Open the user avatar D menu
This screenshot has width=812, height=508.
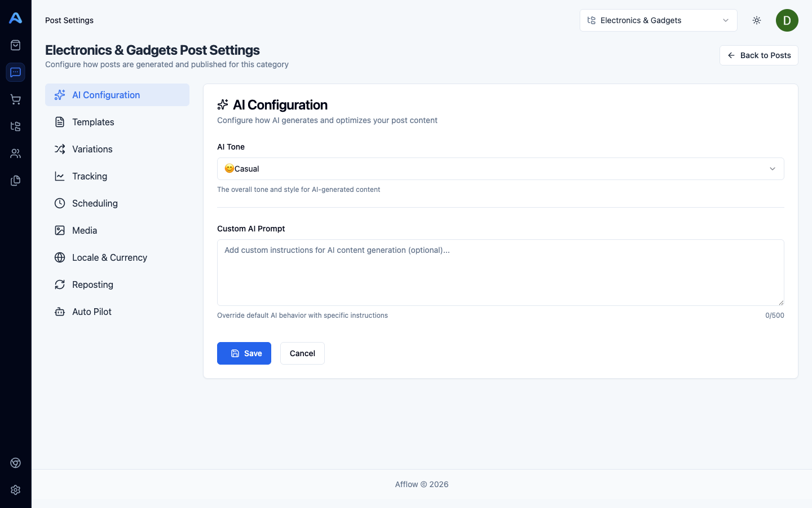pos(787,20)
